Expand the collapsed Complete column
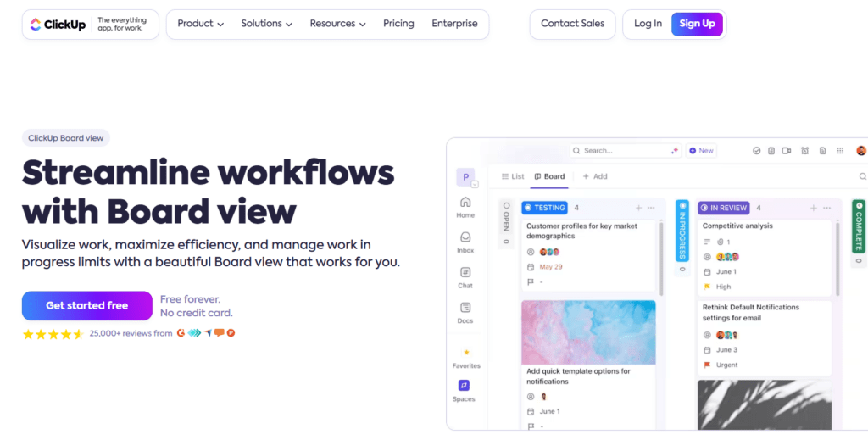Viewport: 868px width, 440px height. pos(858,227)
